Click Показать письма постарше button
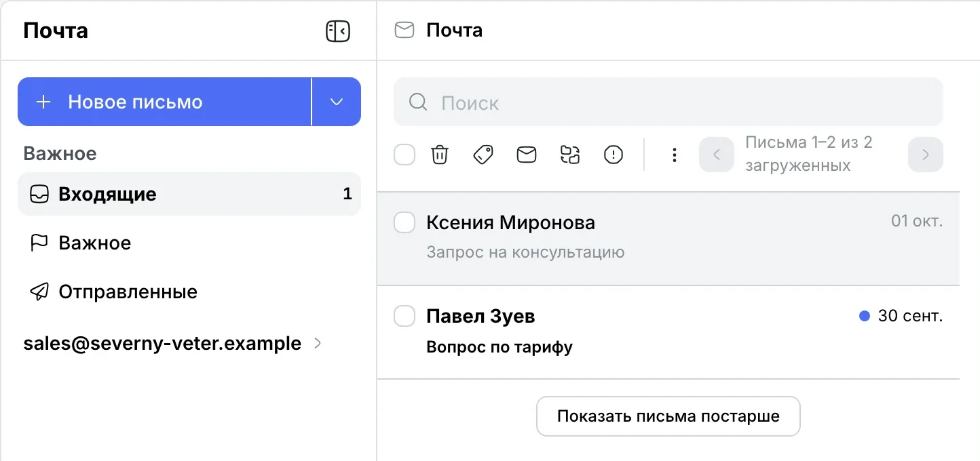This screenshot has width=980, height=461. [668, 416]
